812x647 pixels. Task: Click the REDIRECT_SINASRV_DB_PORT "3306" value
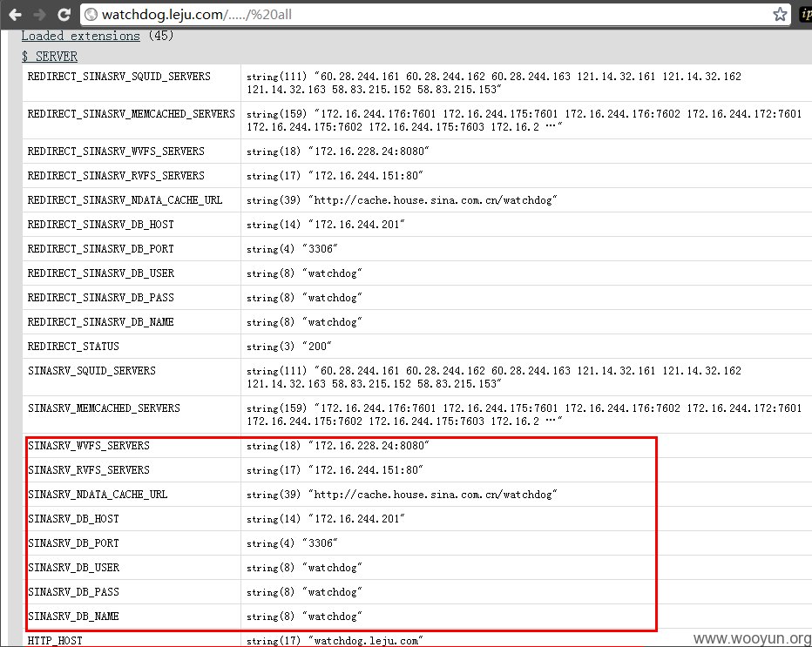point(292,249)
